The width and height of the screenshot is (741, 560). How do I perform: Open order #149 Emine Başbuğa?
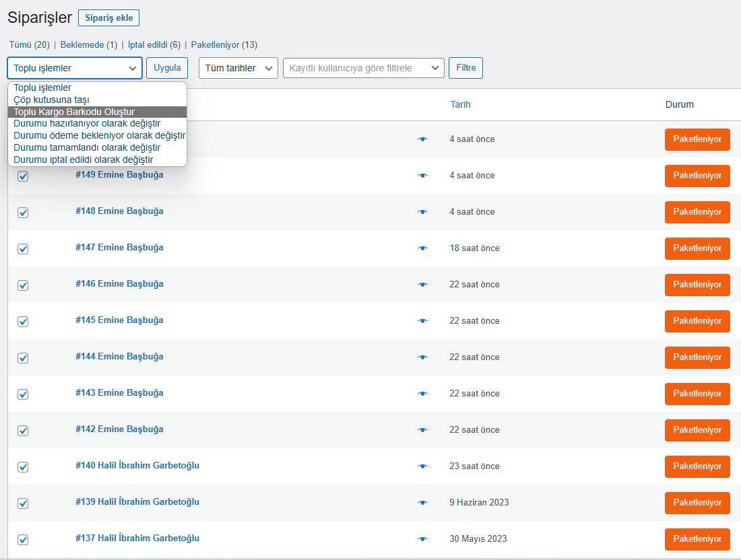(x=119, y=175)
